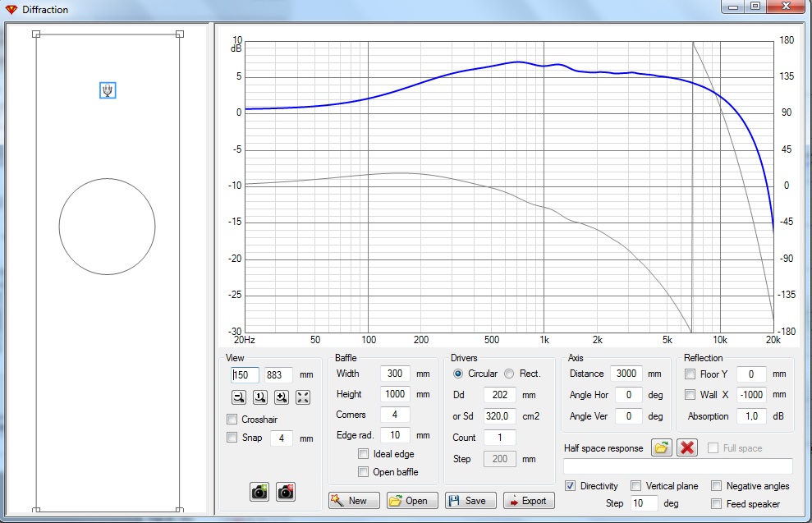Click the New button
Viewport: 812px width, 523px height.
pos(354,501)
